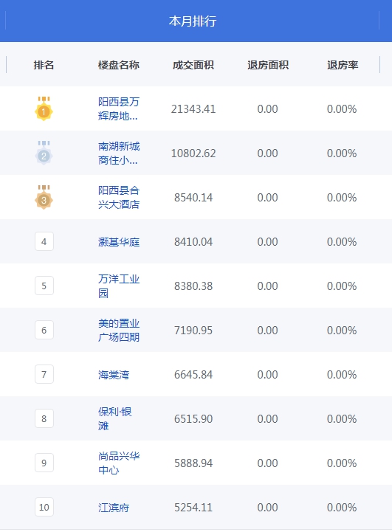This screenshot has width=392, height=532.
Task: Open the 阳西县合兴大酒店 link
Action: point(119,198)
